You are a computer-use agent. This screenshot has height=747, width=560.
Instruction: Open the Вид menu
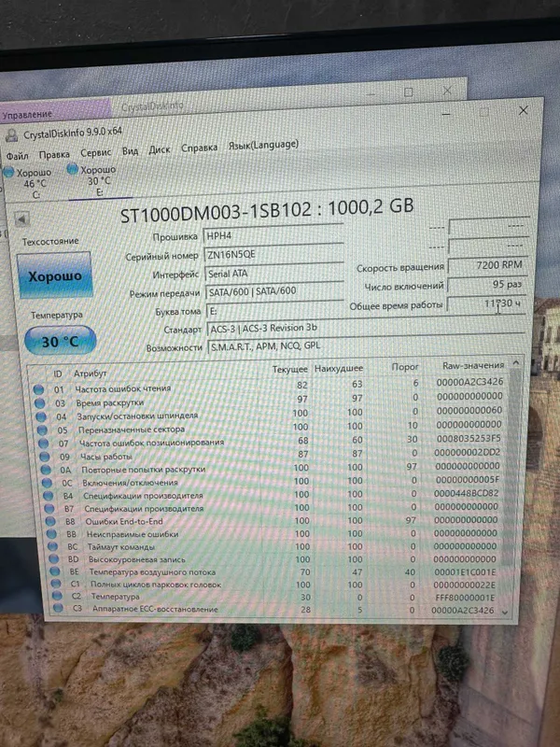coord(130,151)
